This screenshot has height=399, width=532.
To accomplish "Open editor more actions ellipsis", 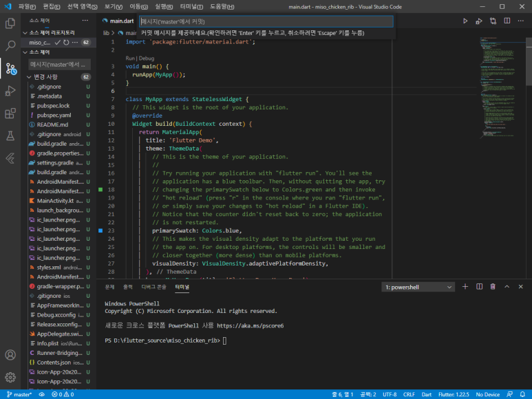I will pyautogui.click(x=521, y=21).
